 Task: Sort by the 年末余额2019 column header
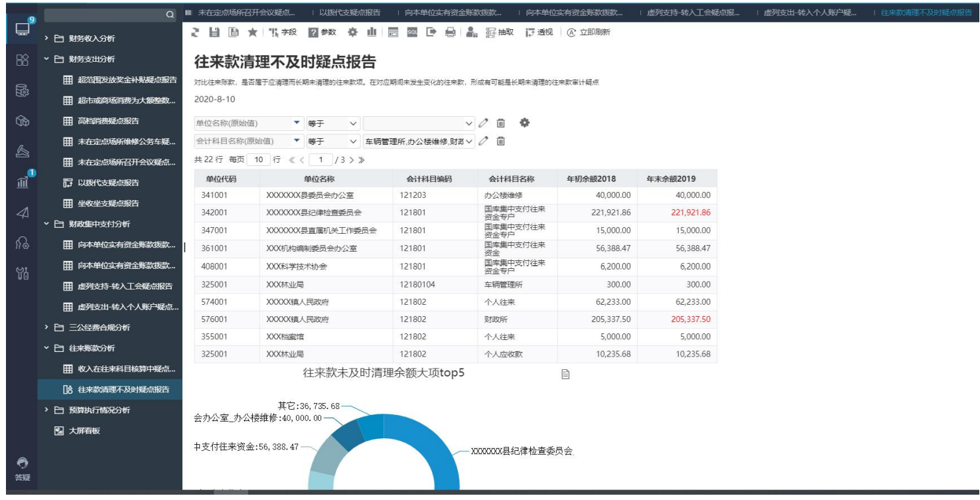pyautogui.click(x=677, y=179)
